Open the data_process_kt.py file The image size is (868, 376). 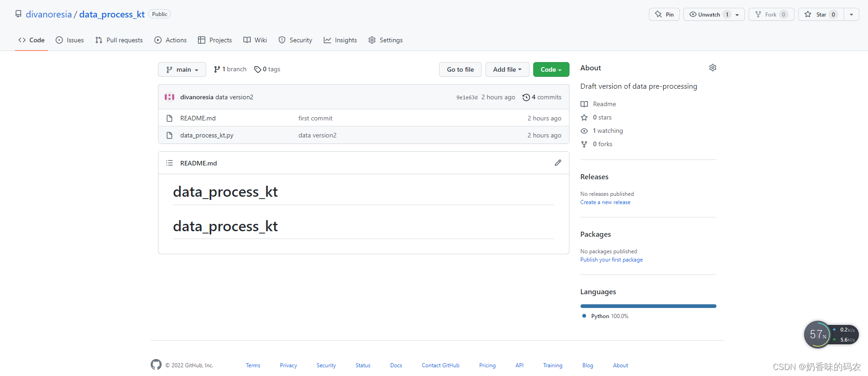207,135
